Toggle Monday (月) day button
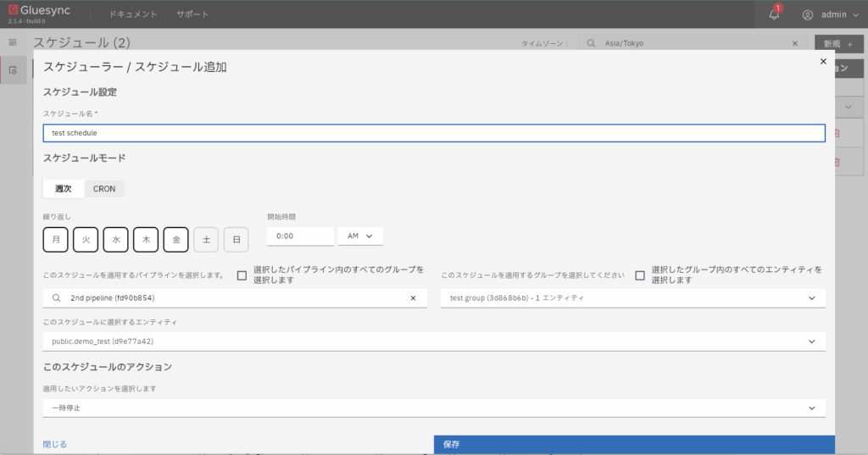This screenshot has width=868, height=455. point(55,240)
